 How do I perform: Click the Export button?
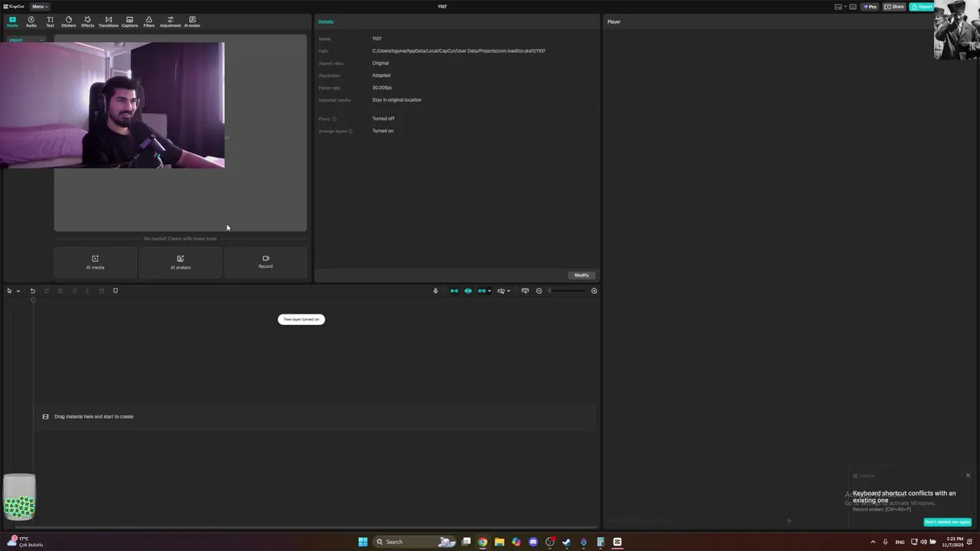pyautogui.click(x=922, y=7)
